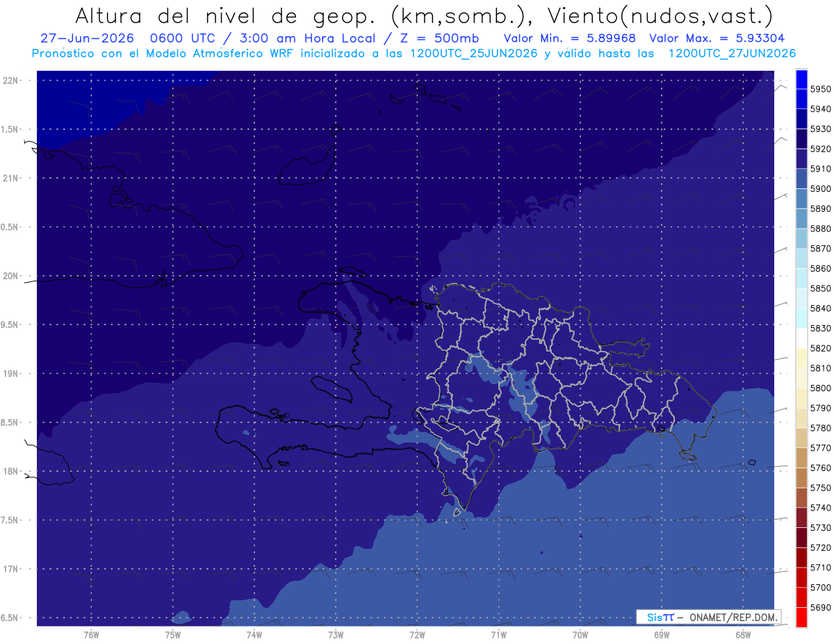Click the pale cyan swatch between 5830 and 5840
The width and height of the screenshot is (834, 644).
(801, 318)
